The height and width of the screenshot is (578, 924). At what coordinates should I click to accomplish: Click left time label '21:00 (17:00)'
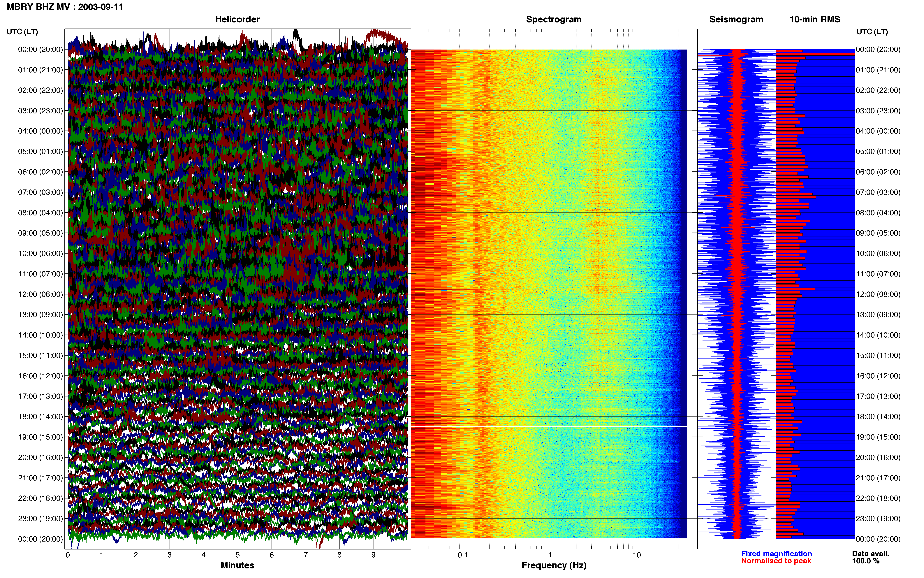[x=41, y=478]
